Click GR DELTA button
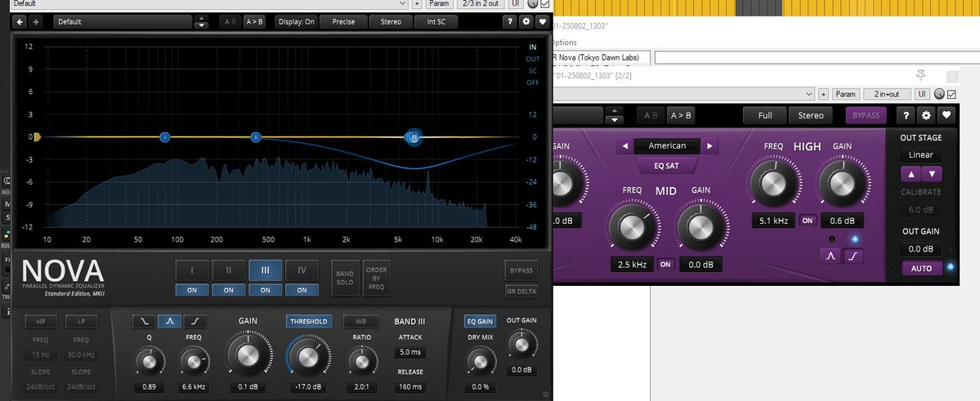 [521, 291]
